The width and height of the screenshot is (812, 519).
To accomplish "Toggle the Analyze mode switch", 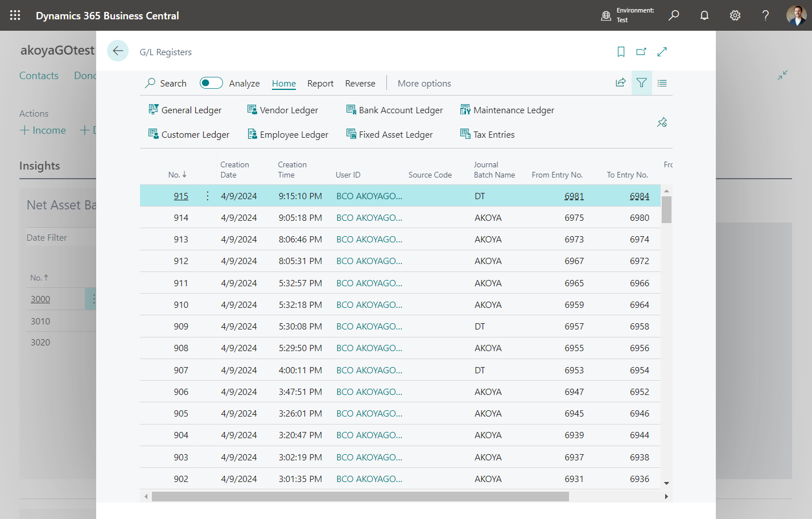I will [211, 83].
